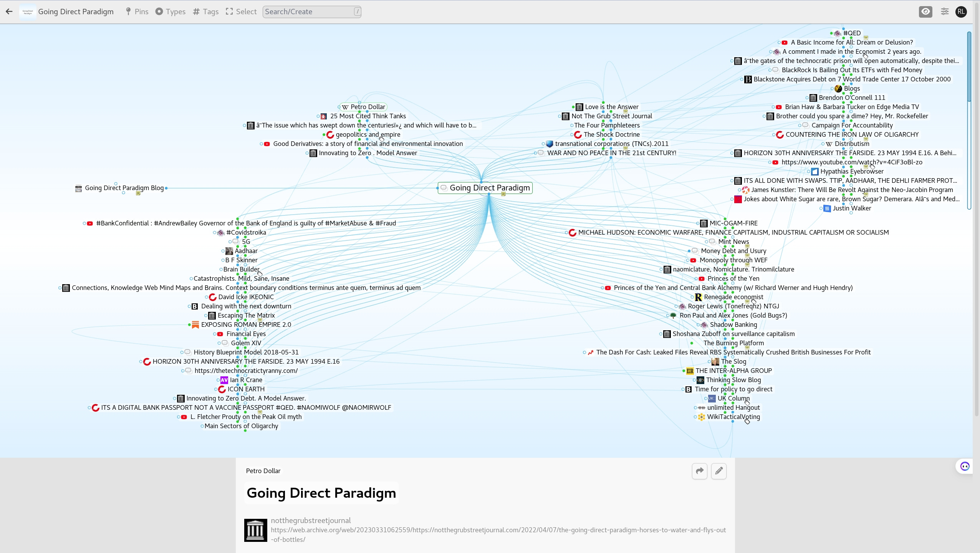
Task: Click the column icon beside Innovating to Zero . Model Answer
Action: 313,153
